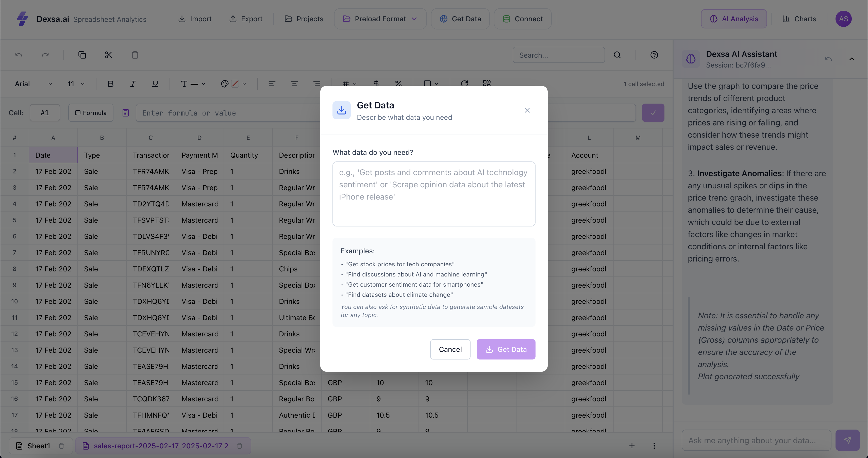Viewport: 868px width, 458px height.
Task: Apply currency dollar format
Action: click(x=376, y=83)
